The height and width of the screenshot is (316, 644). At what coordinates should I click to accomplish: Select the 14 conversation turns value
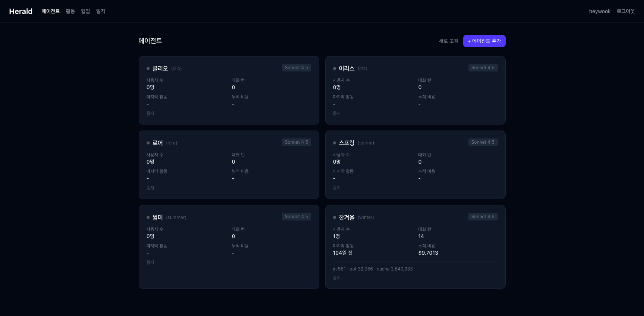coord(421,236)
